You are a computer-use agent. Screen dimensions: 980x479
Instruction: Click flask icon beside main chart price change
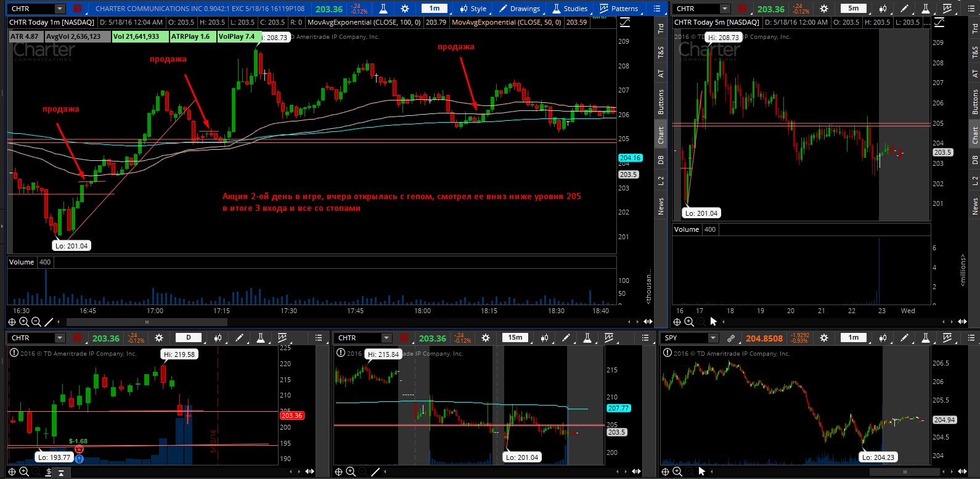(383, 9)
